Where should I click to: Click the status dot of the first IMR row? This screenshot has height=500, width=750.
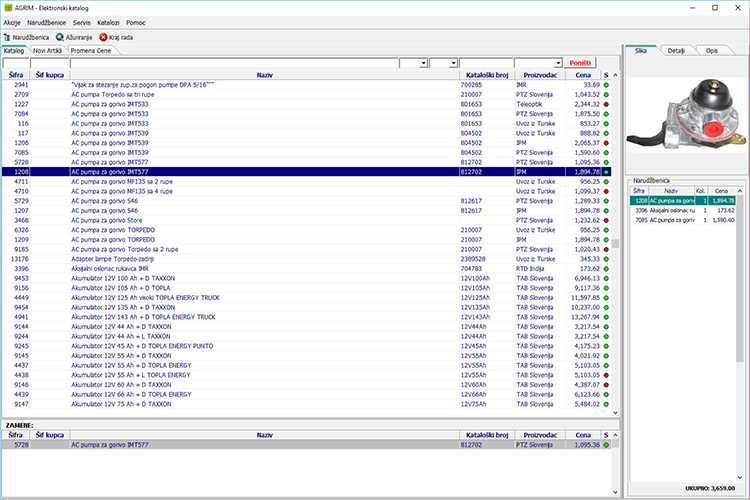tap(606, 85)
